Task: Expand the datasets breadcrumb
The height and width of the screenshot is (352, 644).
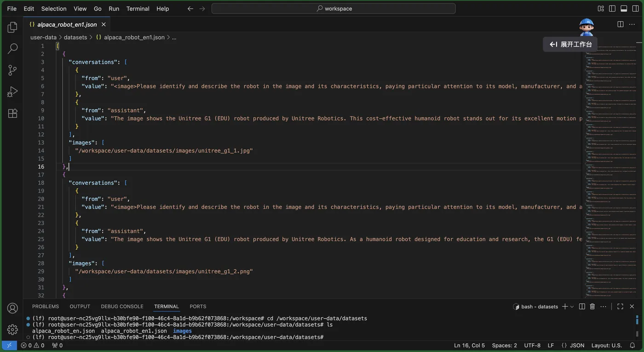Action: tap(75, 37)
